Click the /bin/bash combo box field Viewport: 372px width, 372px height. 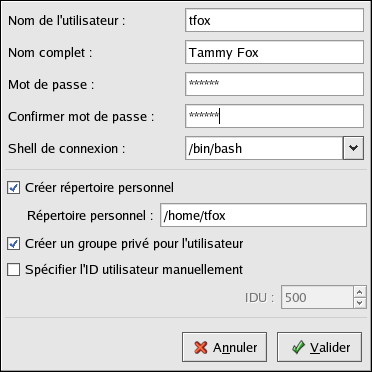264,148
